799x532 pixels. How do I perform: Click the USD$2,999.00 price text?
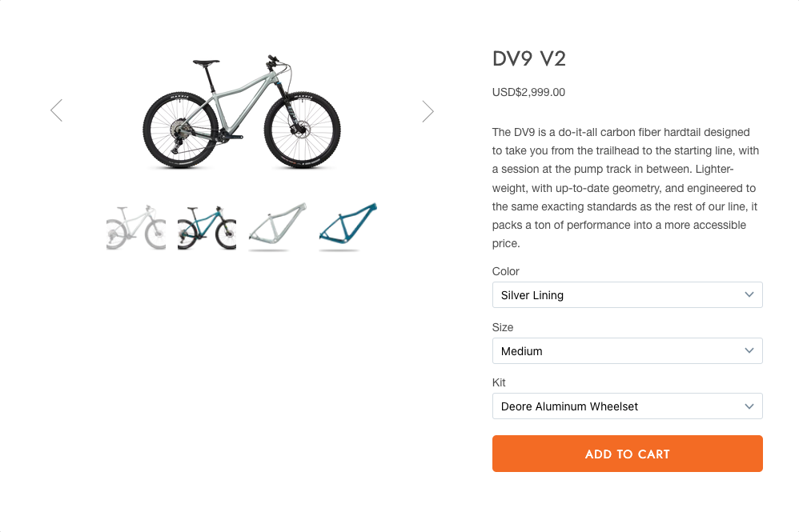point(528,92)
